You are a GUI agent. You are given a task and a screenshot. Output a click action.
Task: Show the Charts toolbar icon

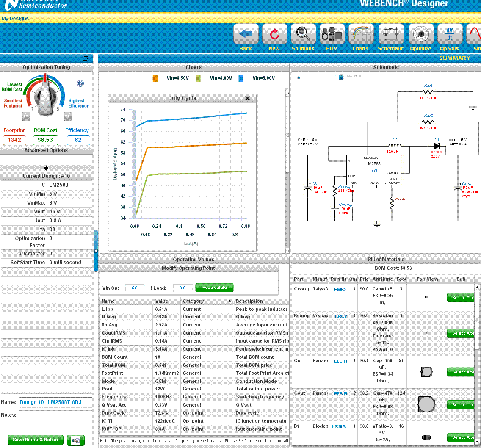[x=360, y=34]
